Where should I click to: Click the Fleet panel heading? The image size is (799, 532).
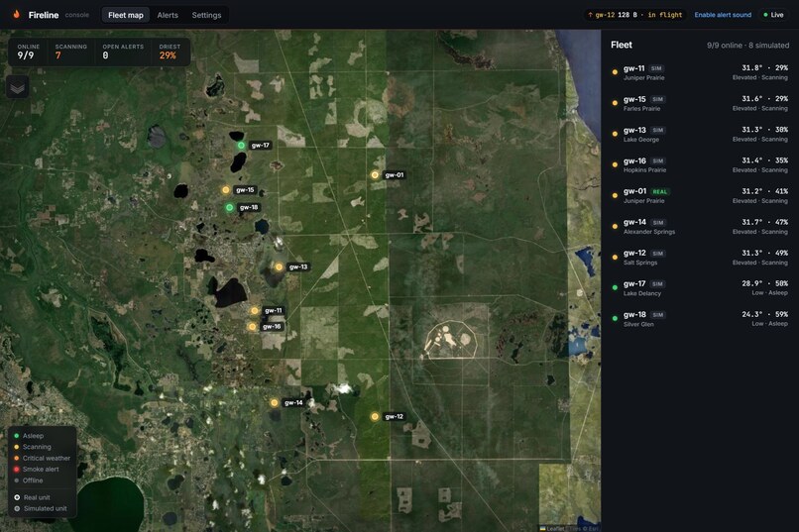click(622, 45)
